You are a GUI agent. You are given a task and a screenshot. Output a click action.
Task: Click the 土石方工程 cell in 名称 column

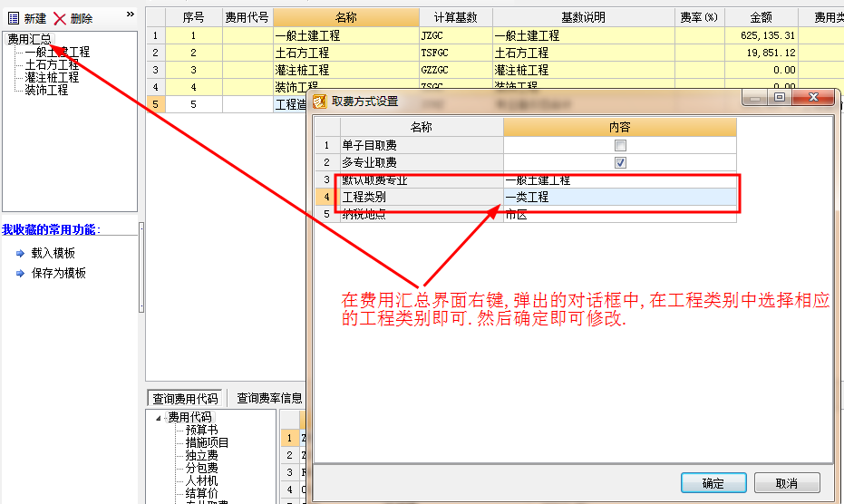[345, 53]
